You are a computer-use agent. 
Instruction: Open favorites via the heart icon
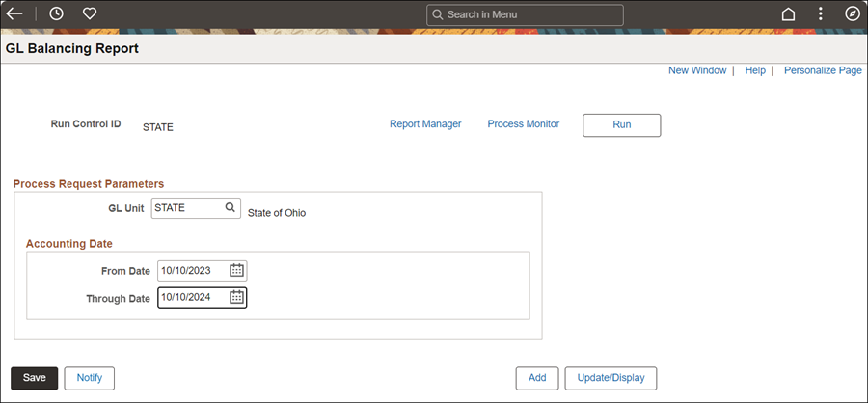tap(90, 13)
